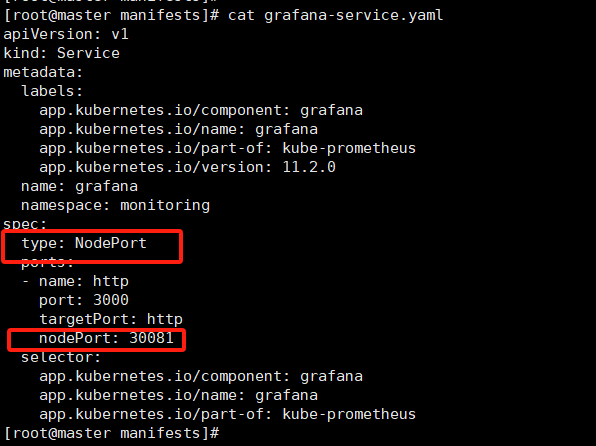The image size is (596, 446).
Task: Click the selector's 'part-of: kube-prometheus' line
Action: 228,414
